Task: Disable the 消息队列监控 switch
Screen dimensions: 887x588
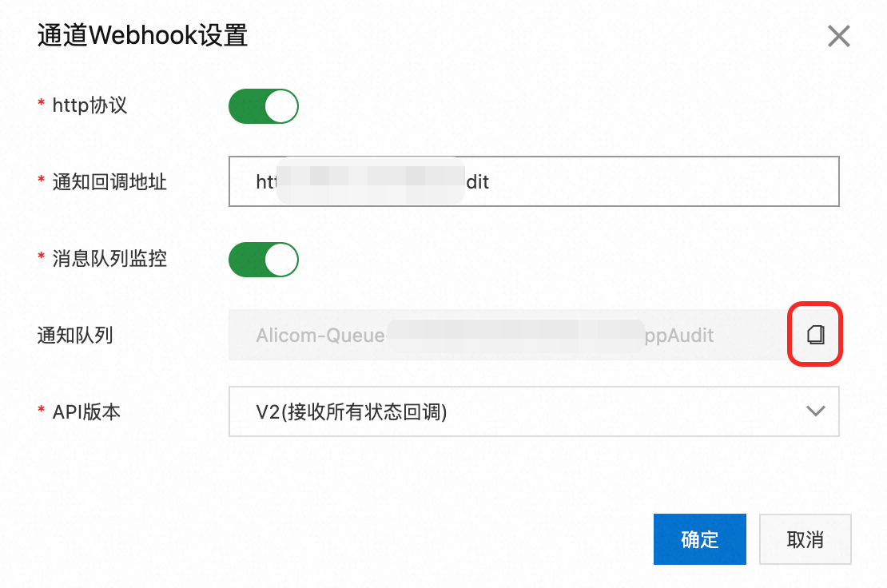Action: (x=264, y=260)
